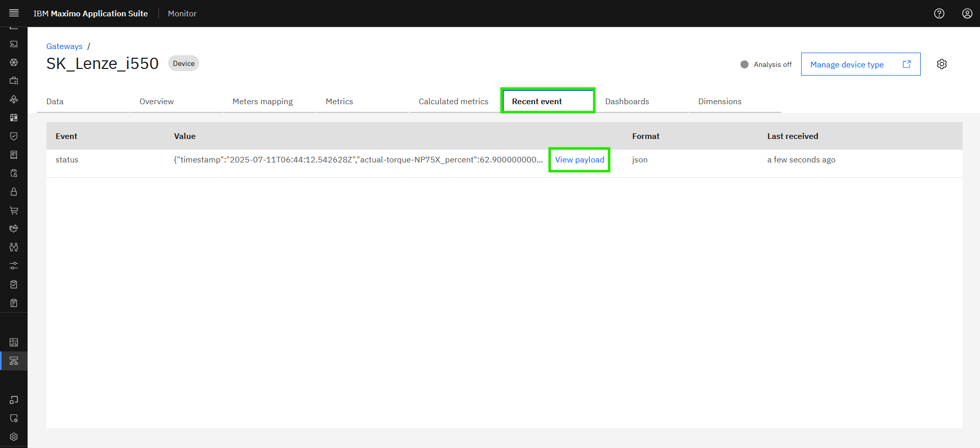The height and width of the screenshot is (448, 980).
Task: Click the receipt sidebar icon
Action: point(14,155)
